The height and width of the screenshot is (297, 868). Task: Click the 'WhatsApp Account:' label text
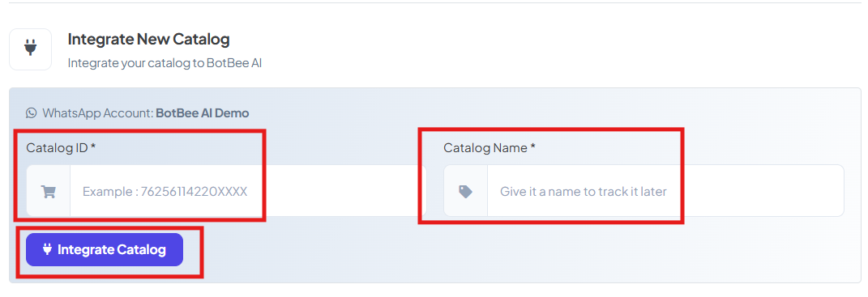98,113
